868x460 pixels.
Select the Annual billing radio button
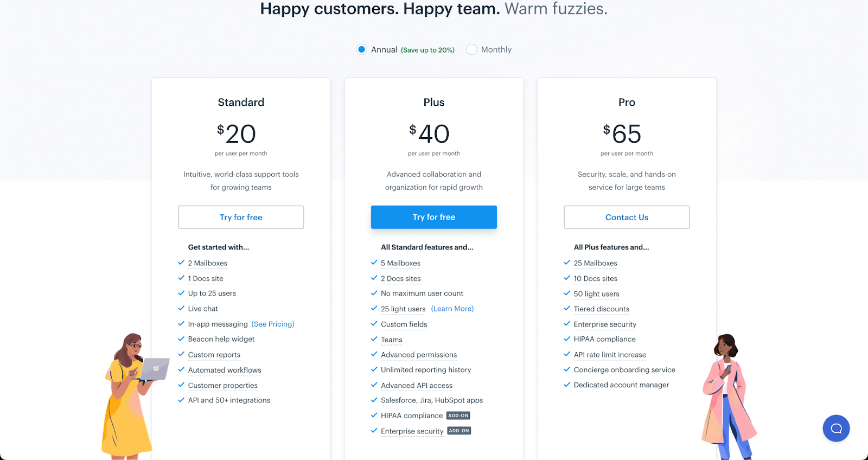click(362, 49)
